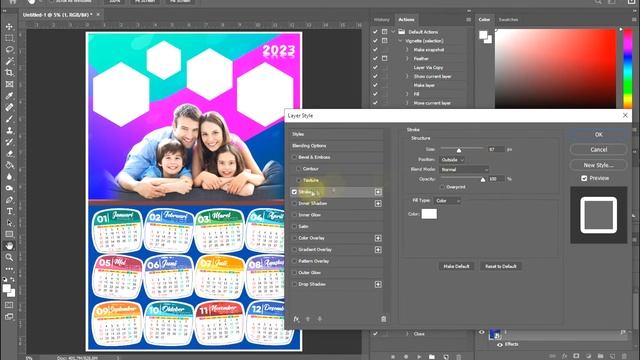Select the Magic Wand tool
640x360 pixels.
pyautogui.click(x=9, y=61)
